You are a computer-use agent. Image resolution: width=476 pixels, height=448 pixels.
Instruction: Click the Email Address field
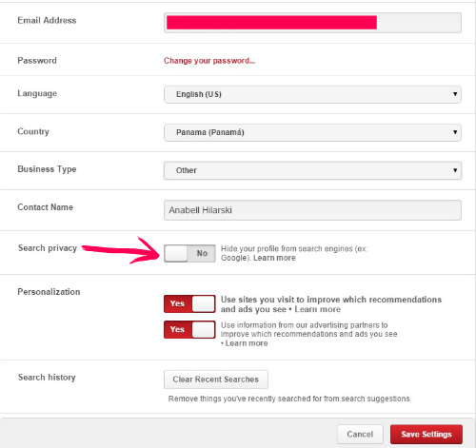(x=312, y=23)
